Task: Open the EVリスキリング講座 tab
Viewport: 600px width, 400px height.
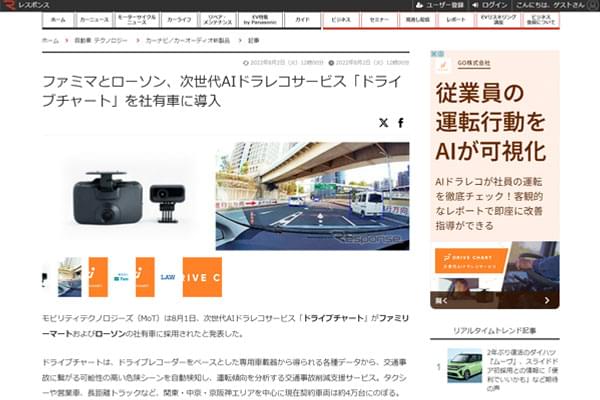Action: [498, 20]
